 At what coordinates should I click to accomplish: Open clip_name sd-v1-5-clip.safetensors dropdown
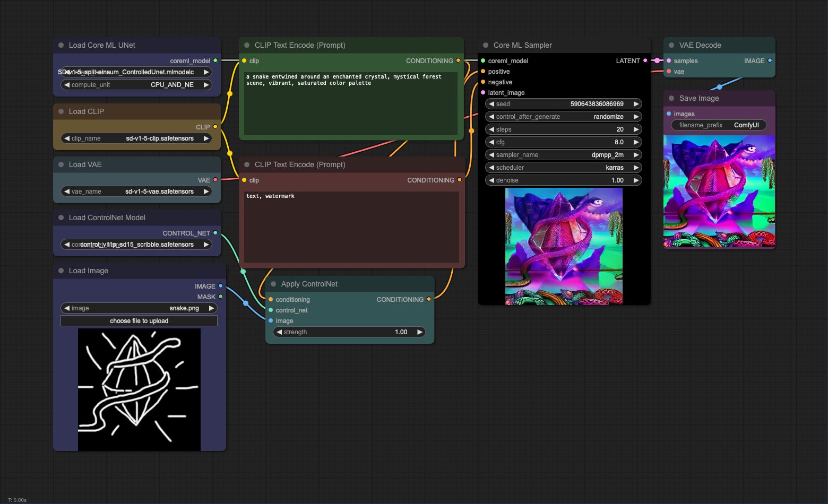[136, 138]
